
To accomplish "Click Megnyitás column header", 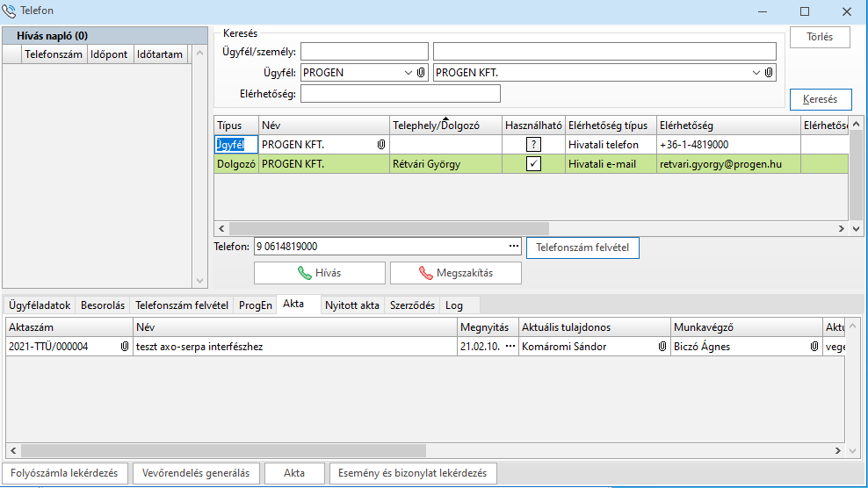I will click(x=488, y=327).
